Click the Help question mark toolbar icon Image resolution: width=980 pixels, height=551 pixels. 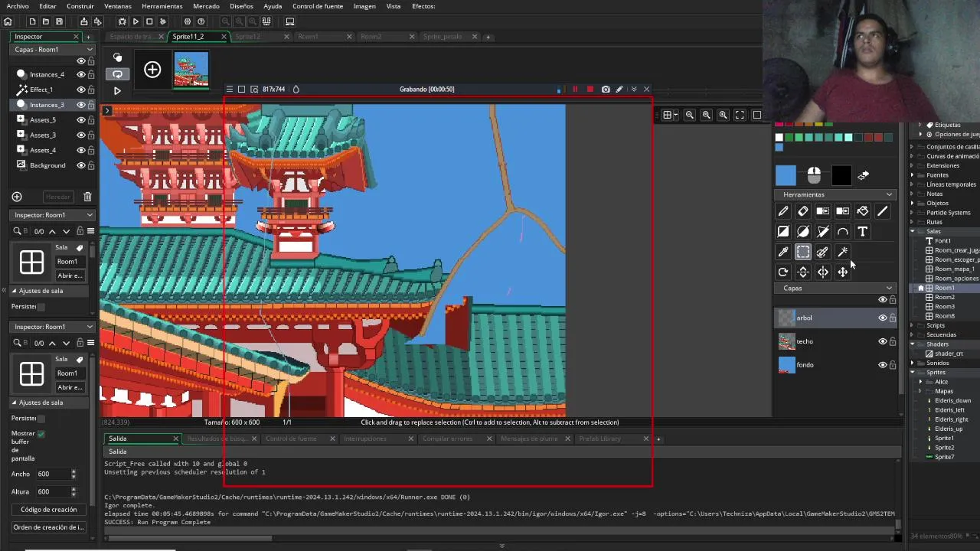(x=201, y=21)
